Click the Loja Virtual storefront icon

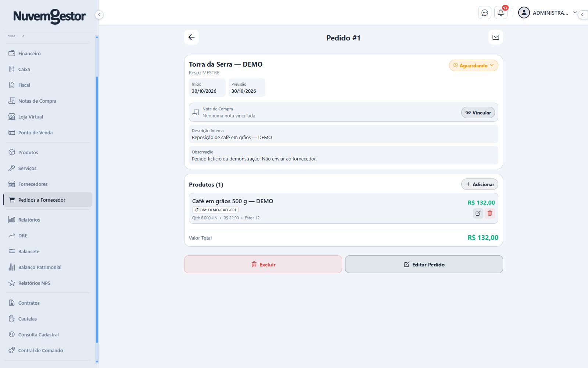(12, 117)
